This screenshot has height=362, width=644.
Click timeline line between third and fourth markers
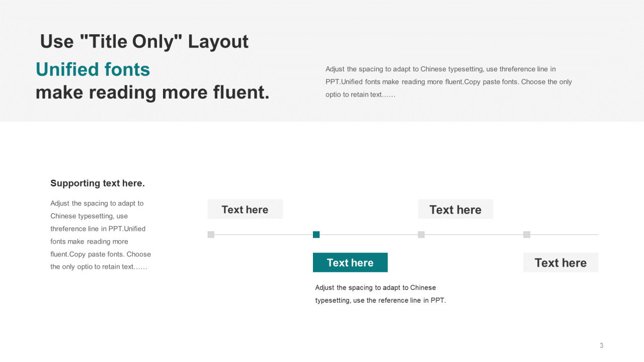coord(474,234)
